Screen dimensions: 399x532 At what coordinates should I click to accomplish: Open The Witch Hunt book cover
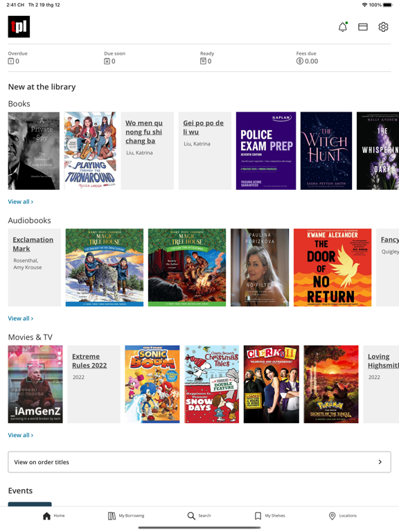(x=326, y=150)
